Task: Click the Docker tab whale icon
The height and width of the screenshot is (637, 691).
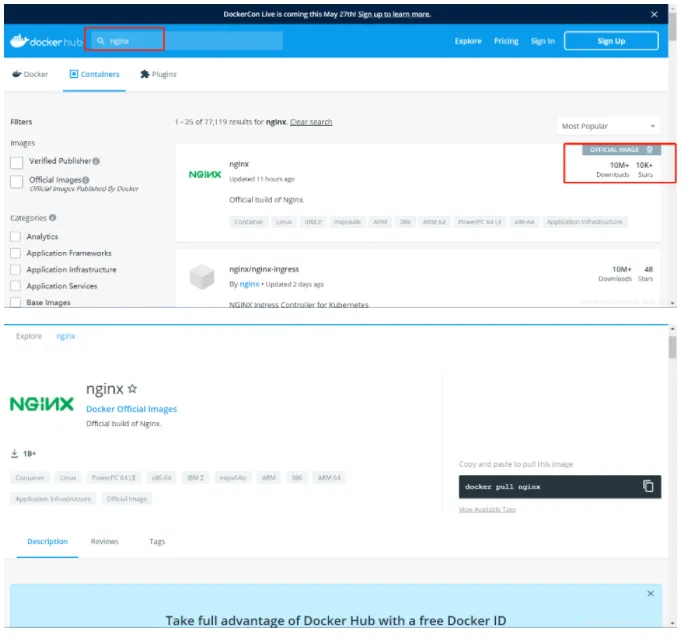Action: [x=17, y=74]
